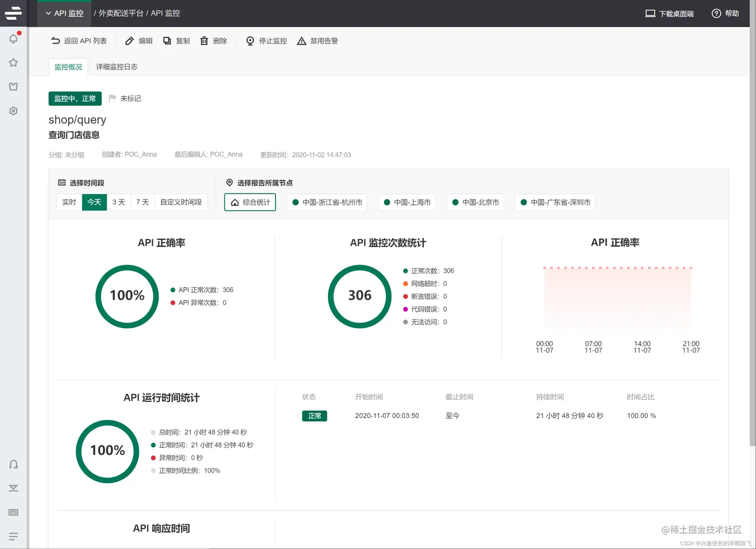Screen dimensions: 756x549
Task: Select node 中国-上海市
Action: point(407,202)
